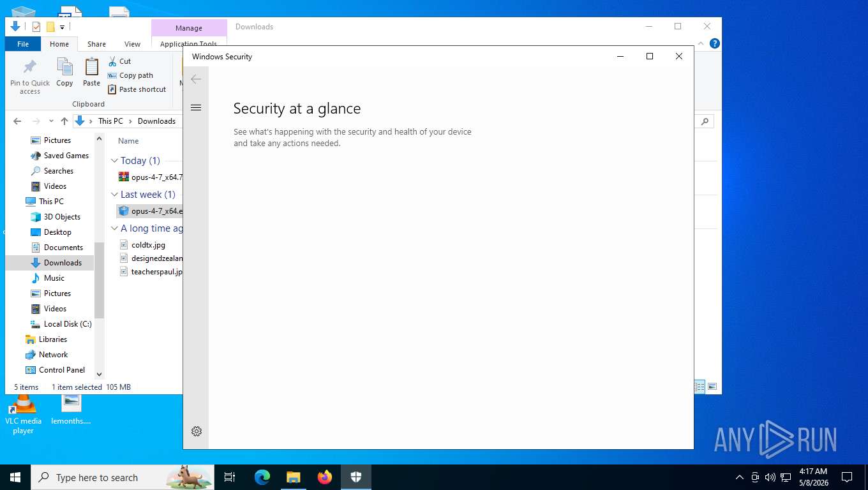Click the Windows Security shield taskbar button
Viewport: 868px width, 490px height.
(356, 477)
